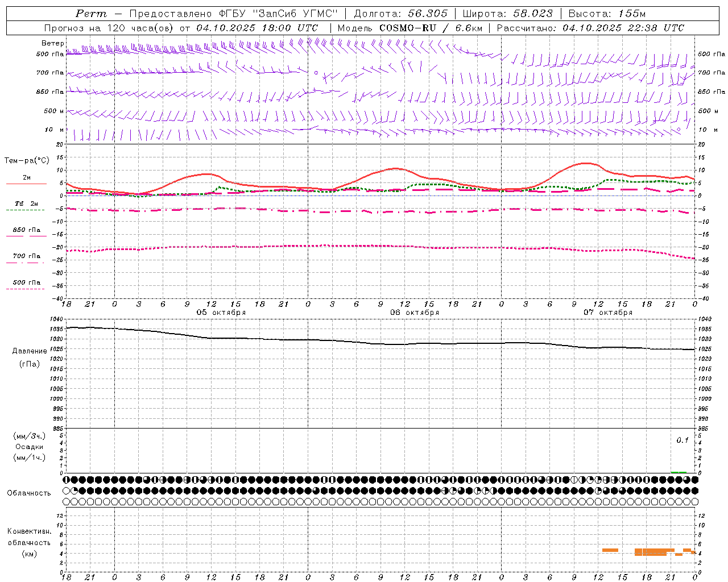Click the 'Широта: 58.023' latitude value
The image size is (728, 582).
(x=507, y=14)
